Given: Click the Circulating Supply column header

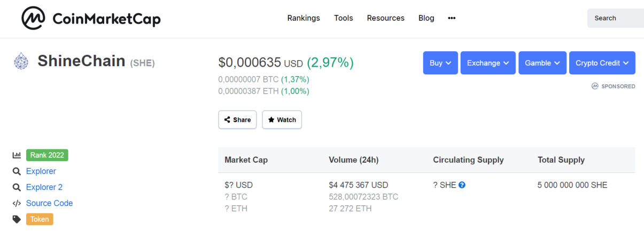Looking at the screenshot, I should 468,160.
